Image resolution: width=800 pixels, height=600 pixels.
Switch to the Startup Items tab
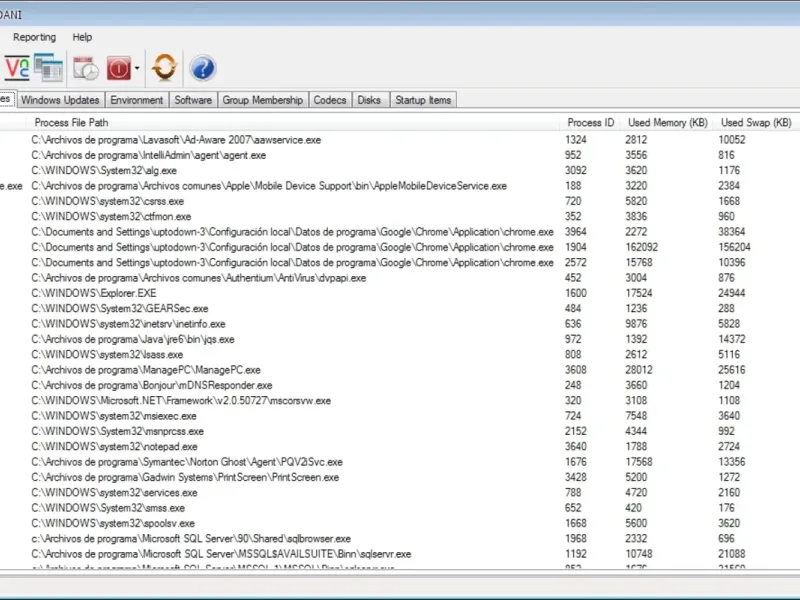pyautogui.click(x=423, y=100)
